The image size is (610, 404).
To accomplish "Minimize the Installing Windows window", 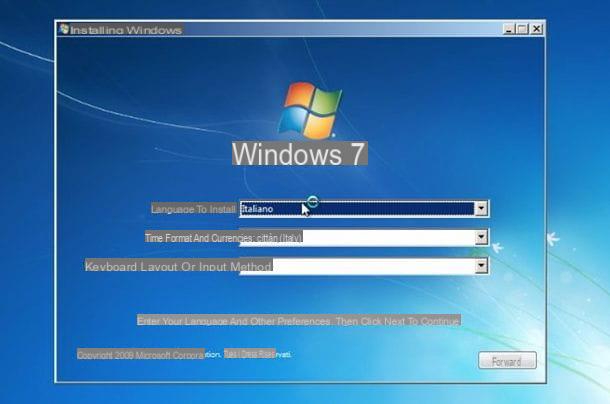I will pos(508,29).
